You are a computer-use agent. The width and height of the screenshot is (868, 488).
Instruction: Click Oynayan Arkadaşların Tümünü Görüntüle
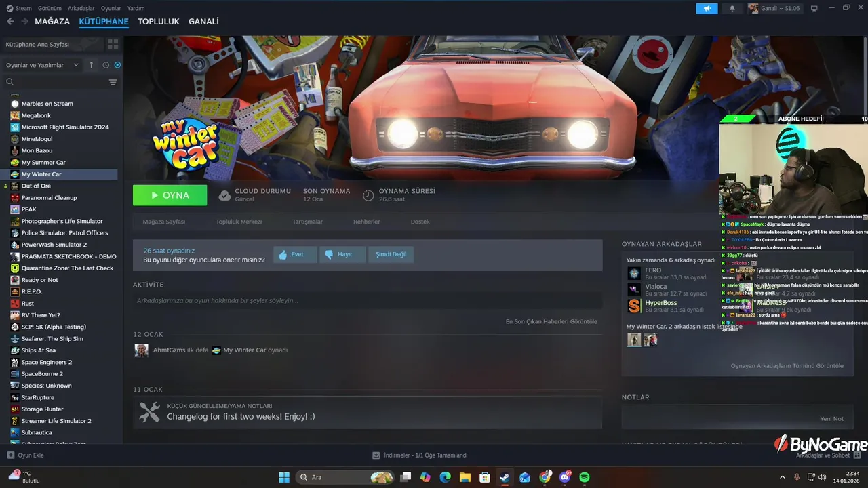pyautogui.click(x=787, y=366)
